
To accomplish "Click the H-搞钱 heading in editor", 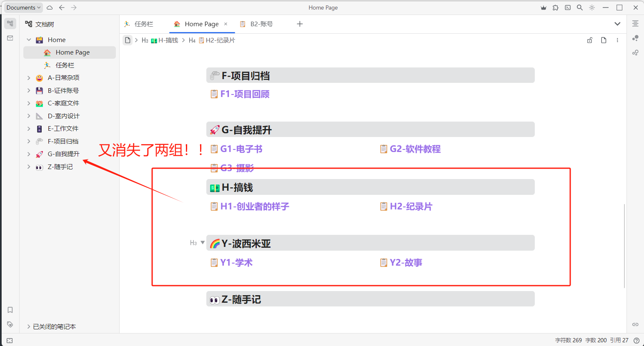I will click(371, 187).
